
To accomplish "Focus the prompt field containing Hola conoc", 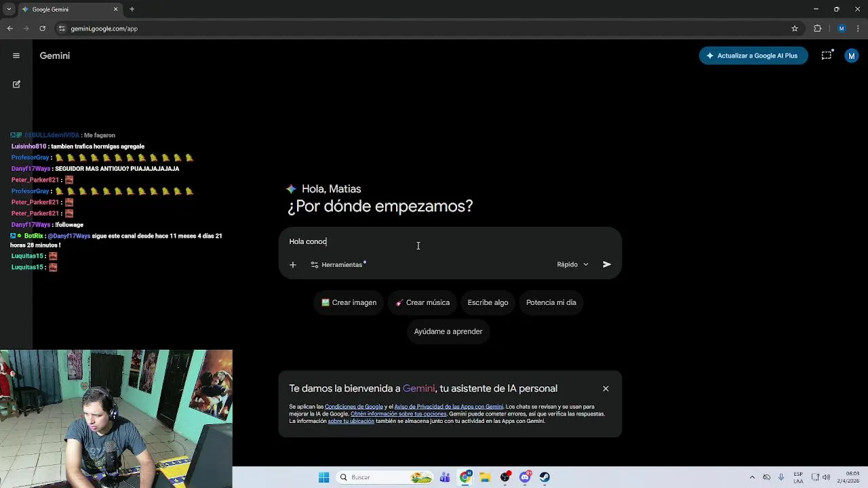I will tap(450, 241).
